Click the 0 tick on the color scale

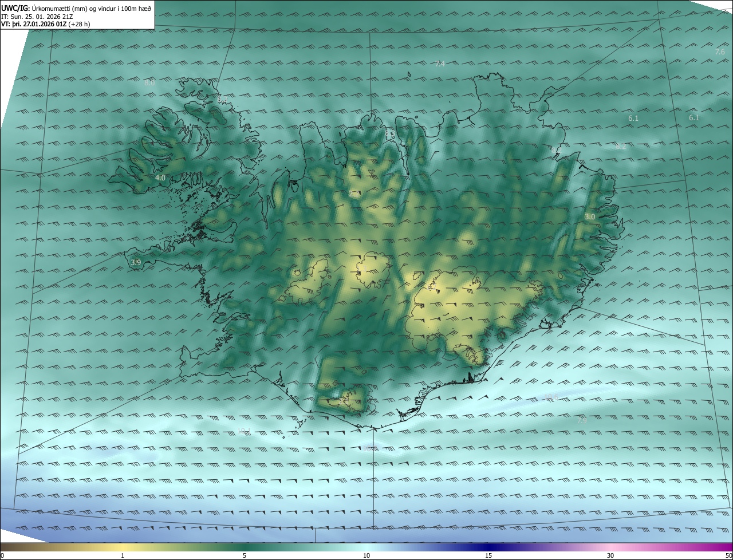[x=2, y=555]
